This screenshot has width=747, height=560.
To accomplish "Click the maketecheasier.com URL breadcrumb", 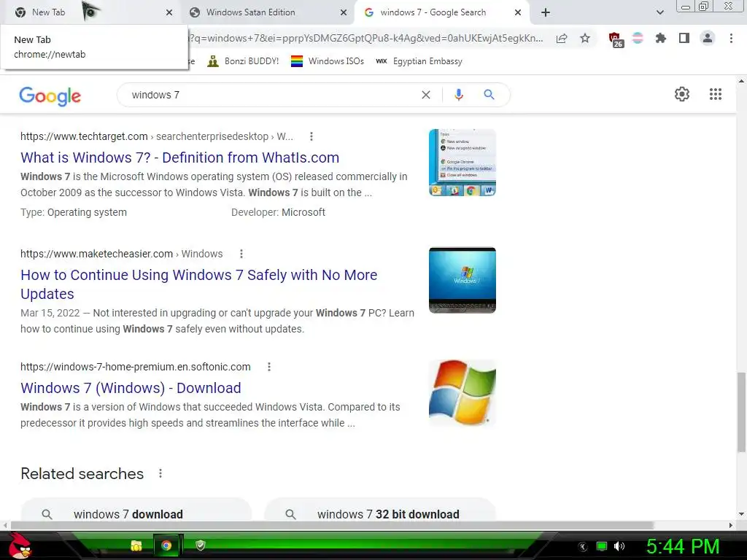I will pyautogui.click(x=122, y=254).
